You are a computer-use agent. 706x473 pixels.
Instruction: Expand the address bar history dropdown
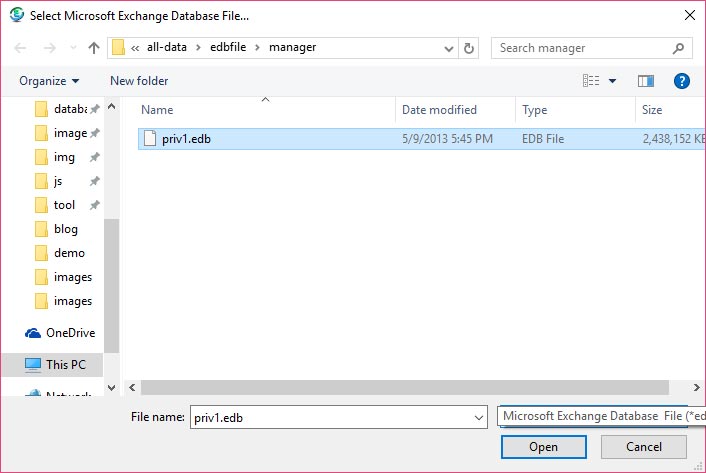coord(448,48)
